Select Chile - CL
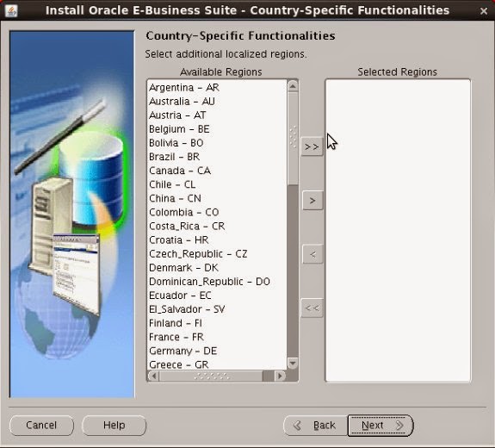Viewport: 495px width, 448px height. (172, 185)
